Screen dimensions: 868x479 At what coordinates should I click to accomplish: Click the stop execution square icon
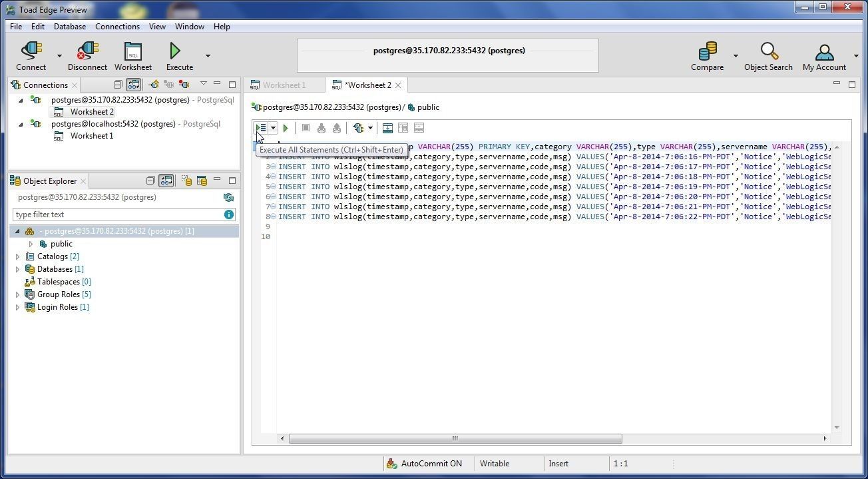(x=306, y=128)
